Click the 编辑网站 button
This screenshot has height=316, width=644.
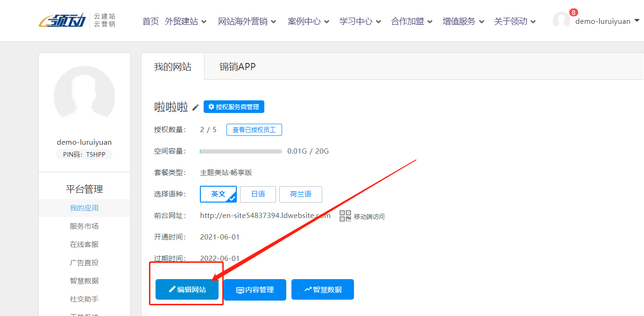point(187,290)
